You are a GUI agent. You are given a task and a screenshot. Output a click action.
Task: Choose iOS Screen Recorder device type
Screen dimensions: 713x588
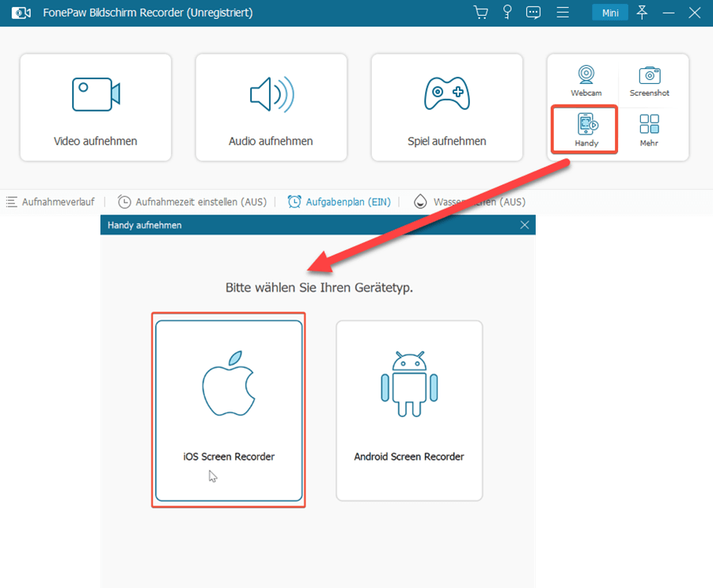[x=229, y=410]
